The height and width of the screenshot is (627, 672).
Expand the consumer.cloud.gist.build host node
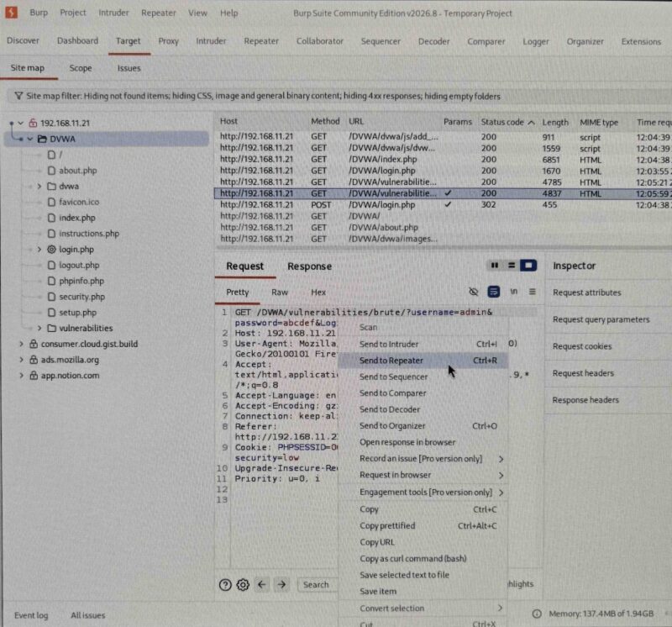point(21,344)
